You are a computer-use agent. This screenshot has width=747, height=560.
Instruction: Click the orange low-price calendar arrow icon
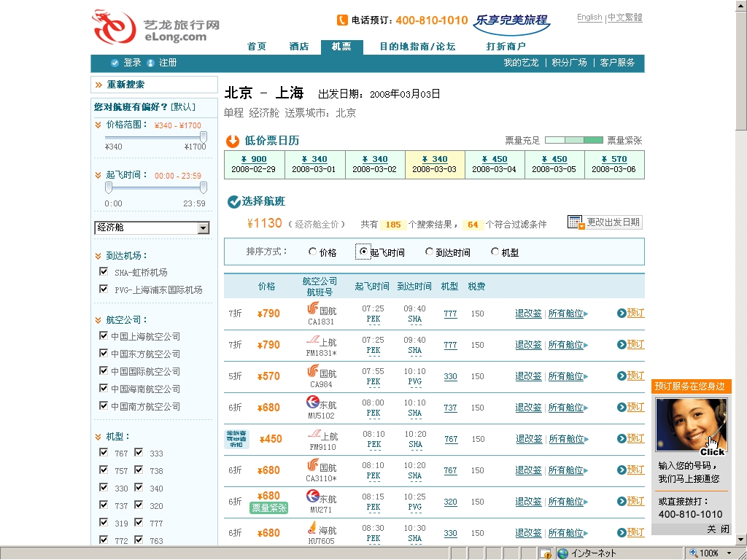coord(233,141)
